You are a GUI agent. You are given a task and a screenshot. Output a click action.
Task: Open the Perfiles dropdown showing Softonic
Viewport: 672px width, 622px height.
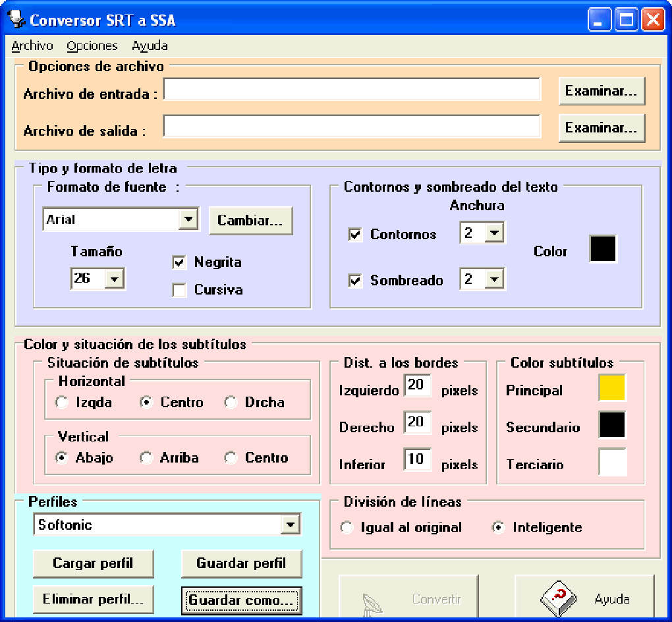[291, 524]
